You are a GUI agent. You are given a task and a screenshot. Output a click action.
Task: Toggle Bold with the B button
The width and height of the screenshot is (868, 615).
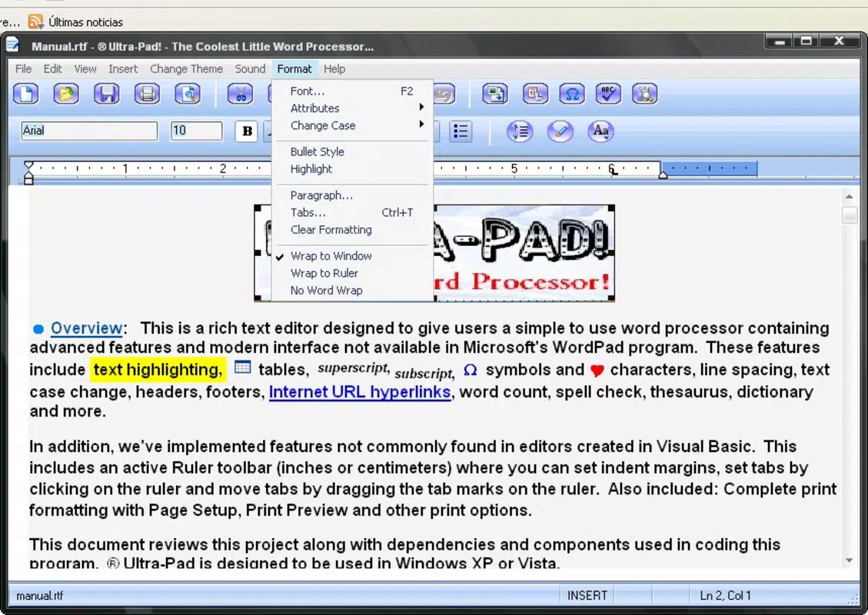click(247, 131)
